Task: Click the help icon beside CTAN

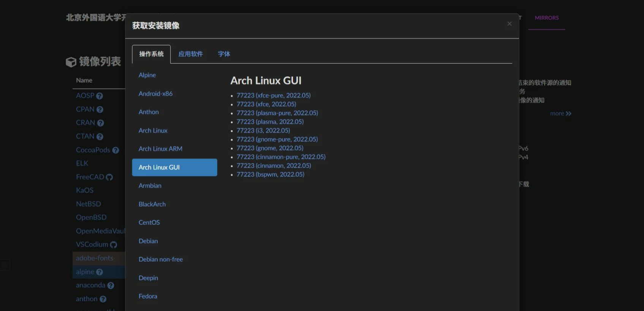Action: coord(100,136)
